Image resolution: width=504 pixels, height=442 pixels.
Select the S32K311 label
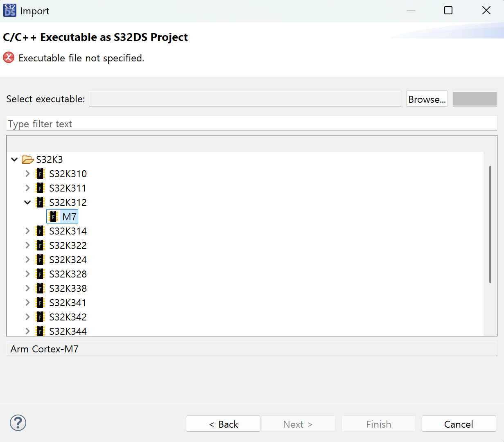click(x=68, y=188)
